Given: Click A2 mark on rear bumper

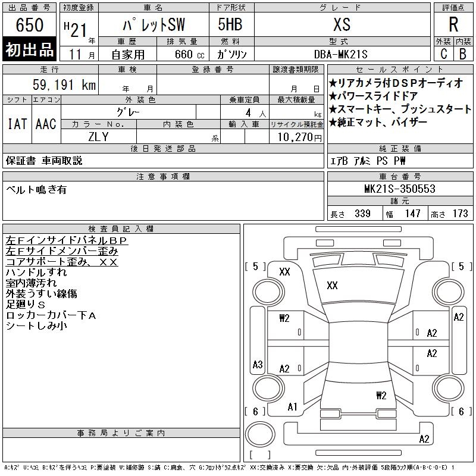Looking at the screenshot, I should pyautogui.click(x=424, y=439).
